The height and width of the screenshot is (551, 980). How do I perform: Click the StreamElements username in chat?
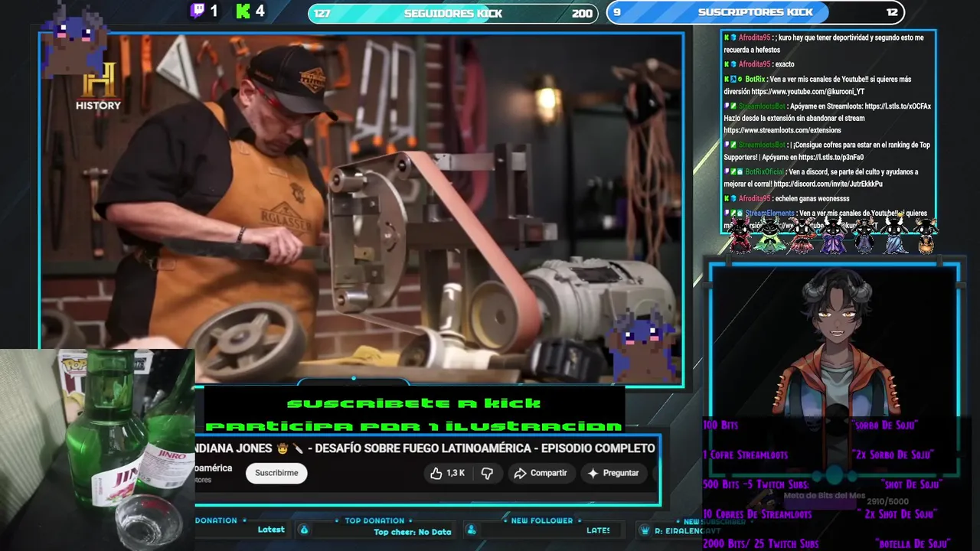pos(769,214)
